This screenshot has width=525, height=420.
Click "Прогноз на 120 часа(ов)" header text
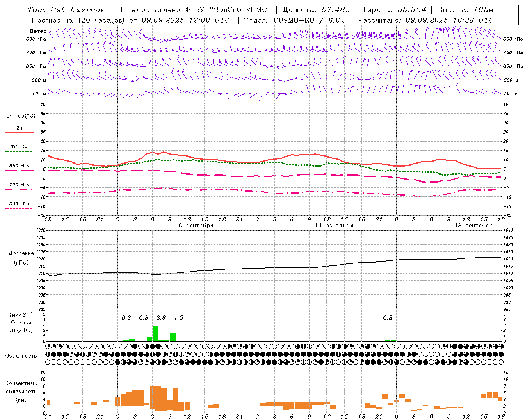(x=79, y=20)
